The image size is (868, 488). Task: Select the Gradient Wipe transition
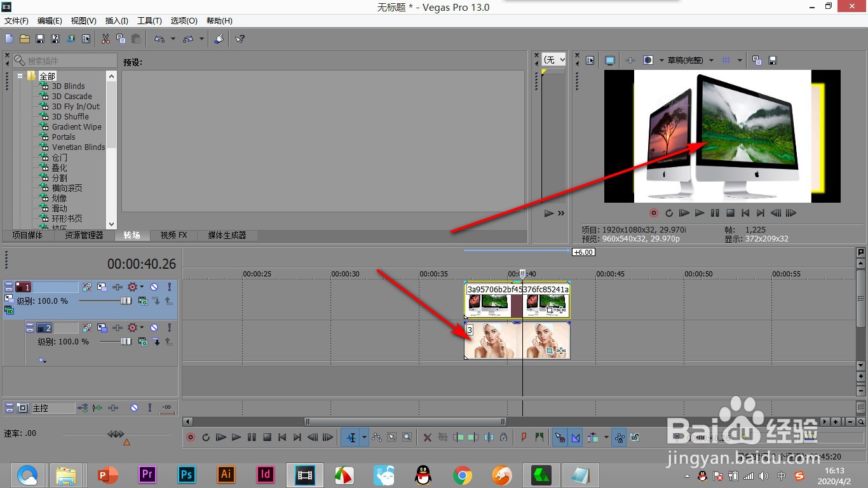point(76,126)
